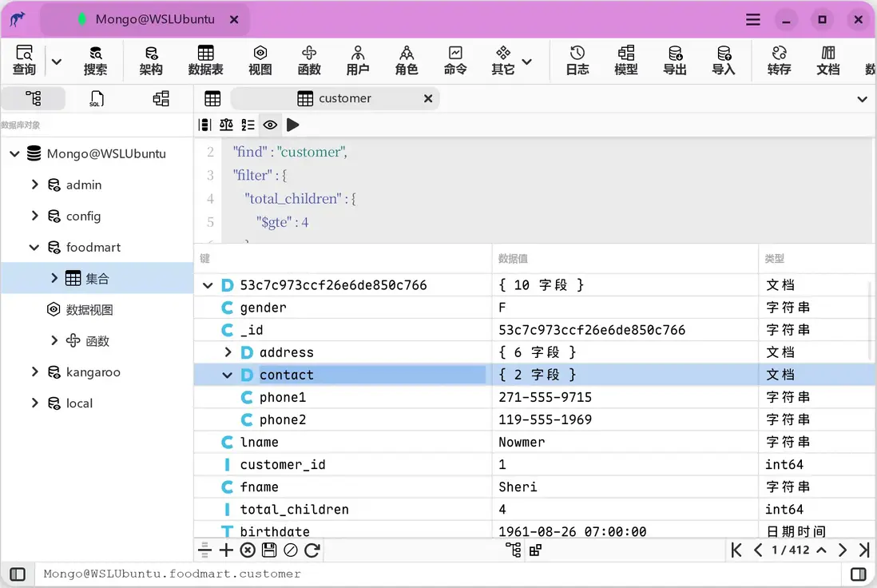Open the 其它 dropdown arrow
Image resolution: width=877 pixels, height=588 pixels.
click(527, 62)
